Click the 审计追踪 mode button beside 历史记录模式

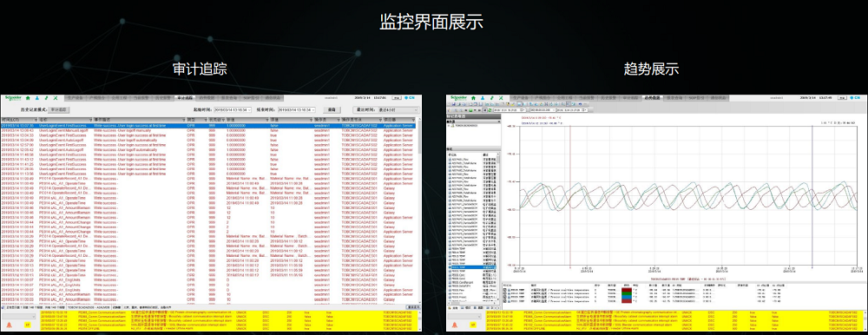point(59,109)
